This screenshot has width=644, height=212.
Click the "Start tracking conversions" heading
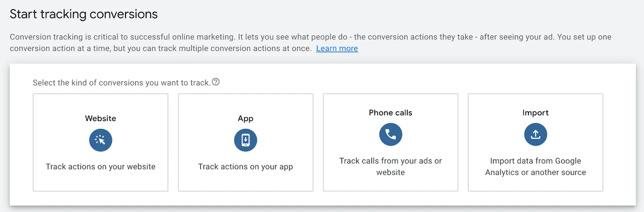point(83,14)
